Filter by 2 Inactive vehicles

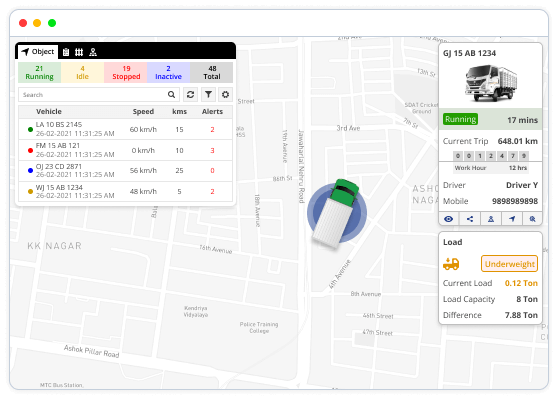(x=168, y=73)
